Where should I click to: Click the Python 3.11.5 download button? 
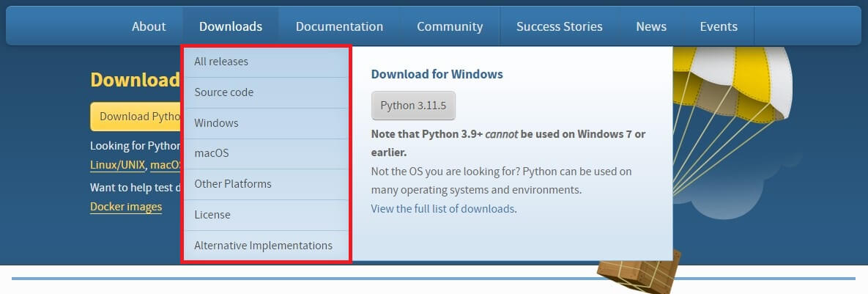tap(413, 105)
